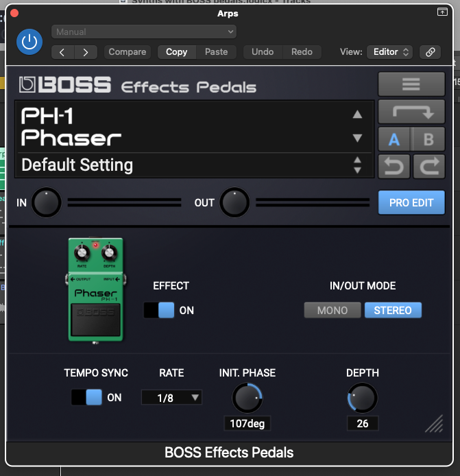
Task: Click the Undo button in header
Action: click(263, 52)
